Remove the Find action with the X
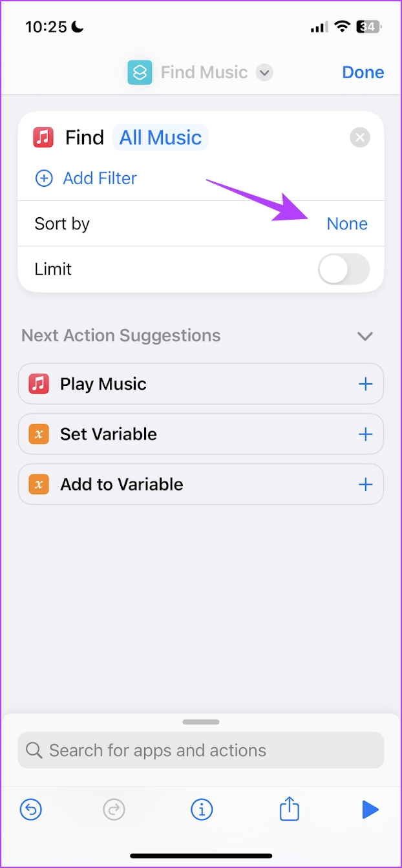Viewport: 402px width, 868px height. (359, 137)
